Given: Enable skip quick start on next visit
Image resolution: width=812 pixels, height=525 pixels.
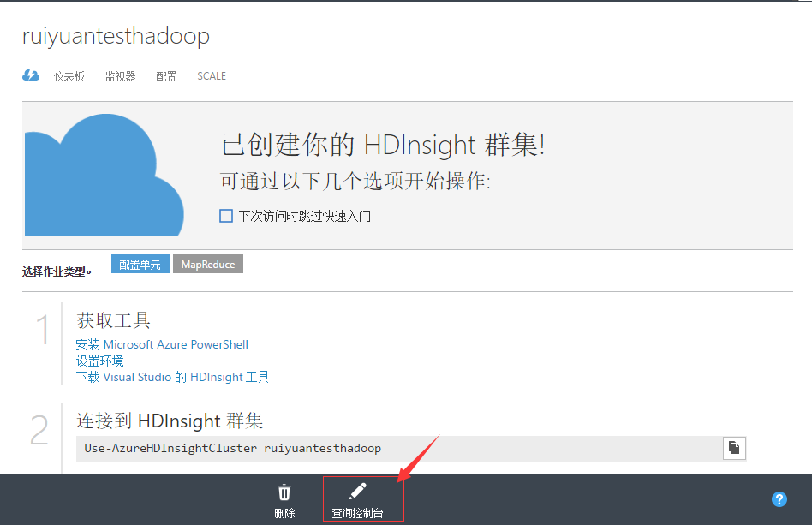Looking at the screenshot, I should click(226, 216).
